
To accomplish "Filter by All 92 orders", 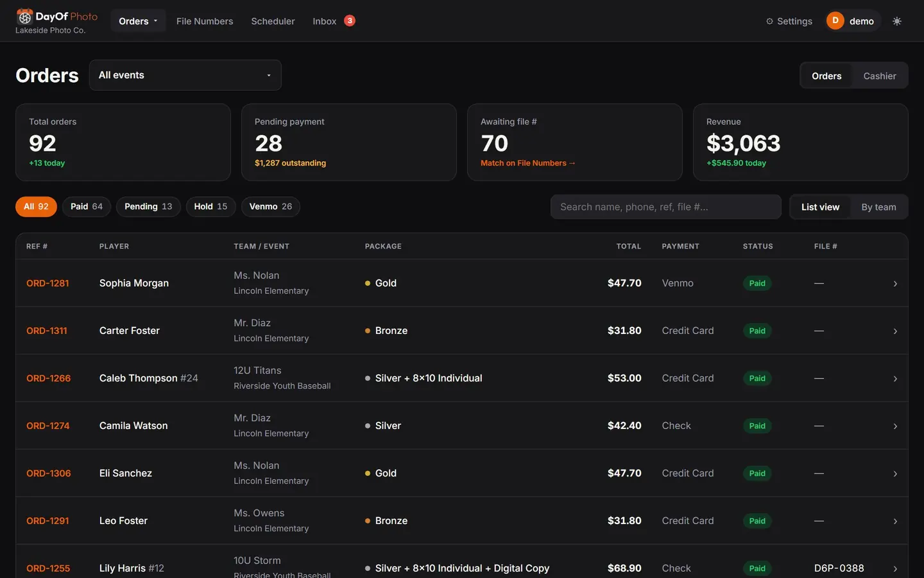I will [x=36, y=206].
